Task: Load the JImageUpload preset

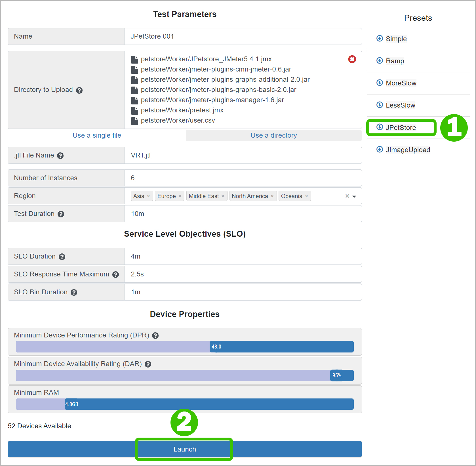Action: (x=408, y=150)
